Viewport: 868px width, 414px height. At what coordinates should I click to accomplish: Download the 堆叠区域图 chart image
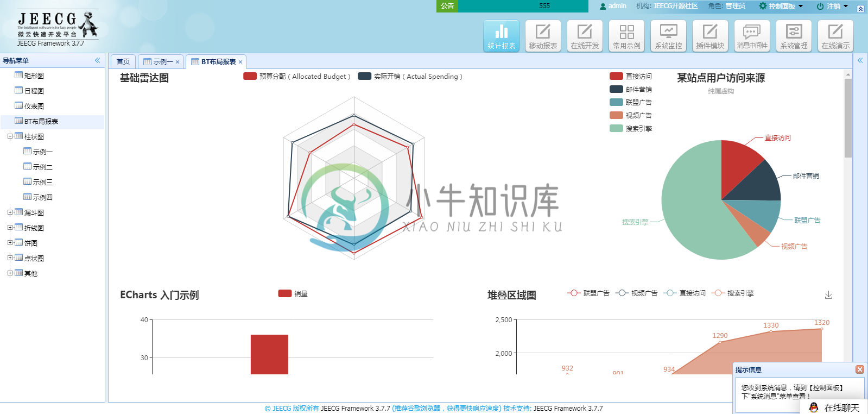(x=828, y=295)
